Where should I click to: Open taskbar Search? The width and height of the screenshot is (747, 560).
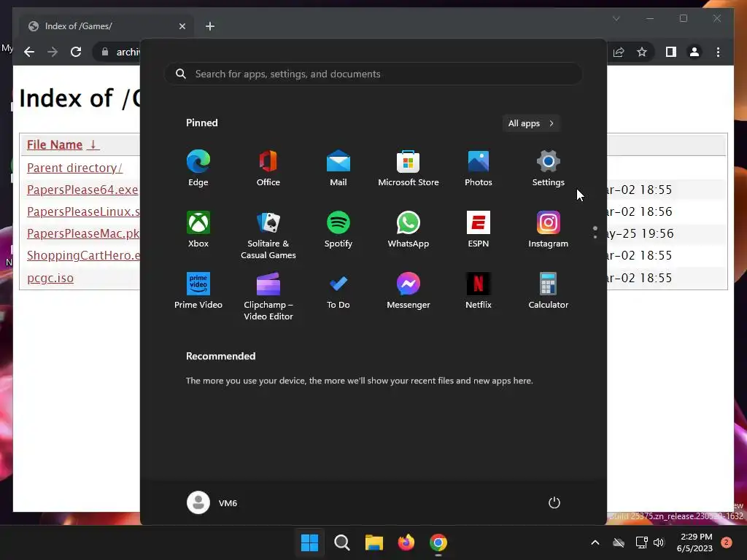[341, 542]
